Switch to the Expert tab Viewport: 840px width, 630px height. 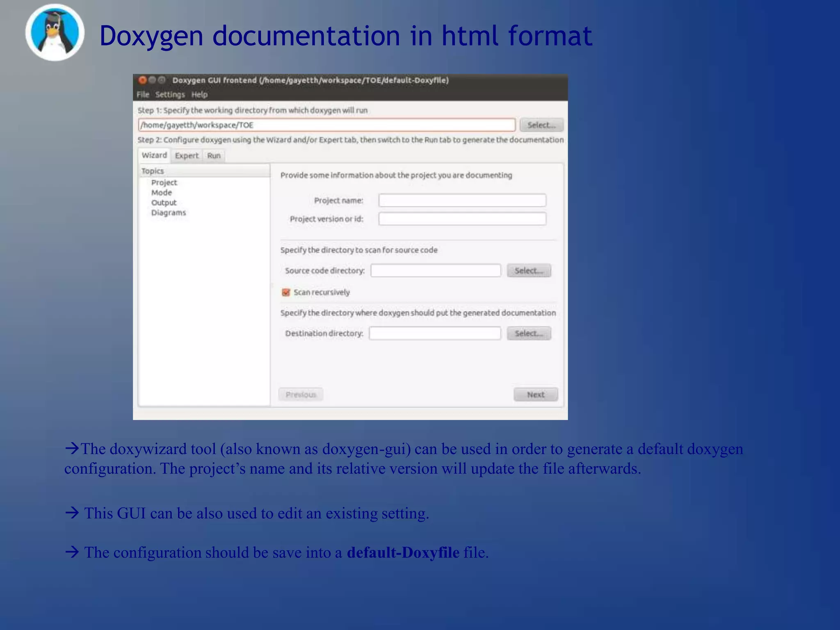(x=187, y=155)
